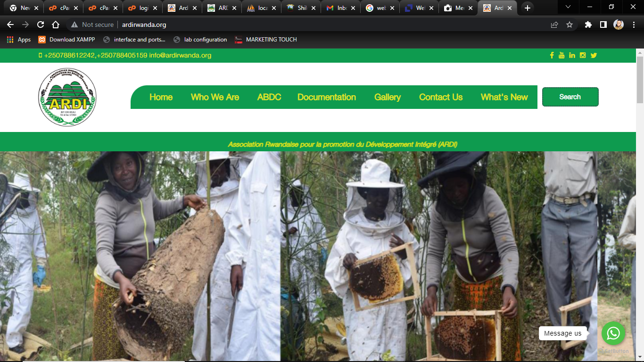Reload the page
The width and height of the screenshot is (644, 362).
click(41, 25)
